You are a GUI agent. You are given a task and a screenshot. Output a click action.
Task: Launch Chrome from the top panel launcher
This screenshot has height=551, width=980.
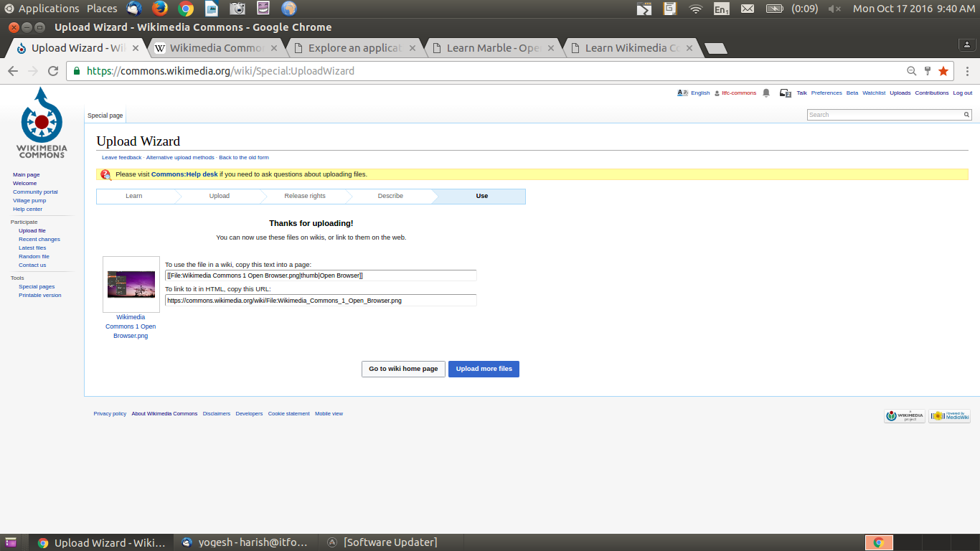pos(186,9)
